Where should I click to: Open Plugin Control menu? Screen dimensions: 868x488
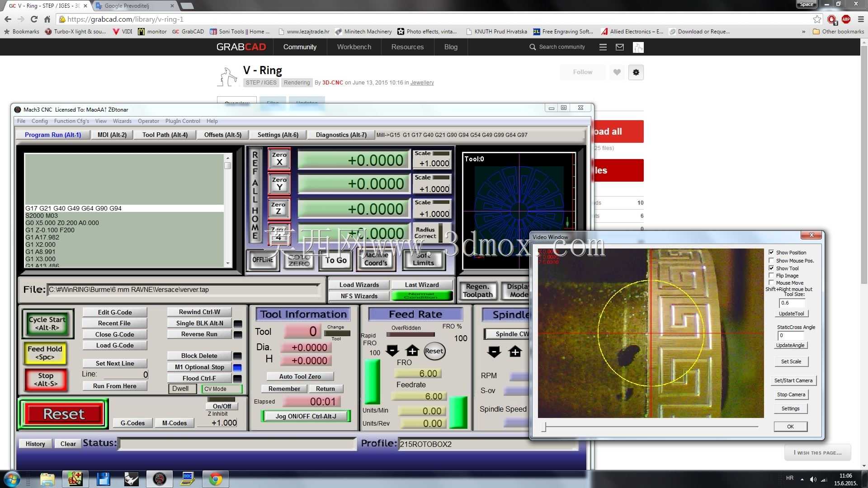pos(183,121)
